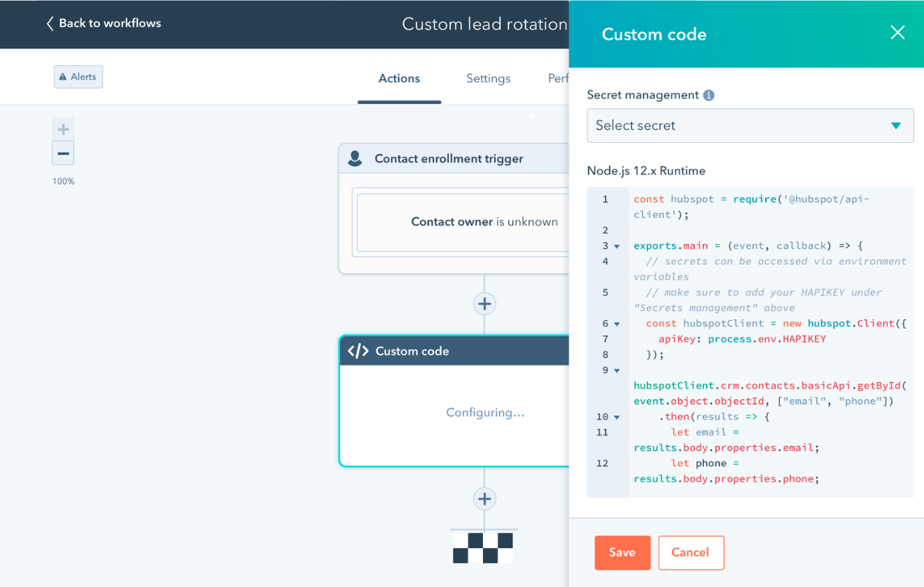This screenshot has width=924, height=587.
Task: Open the Select secret dropdown
Action: 750,126
